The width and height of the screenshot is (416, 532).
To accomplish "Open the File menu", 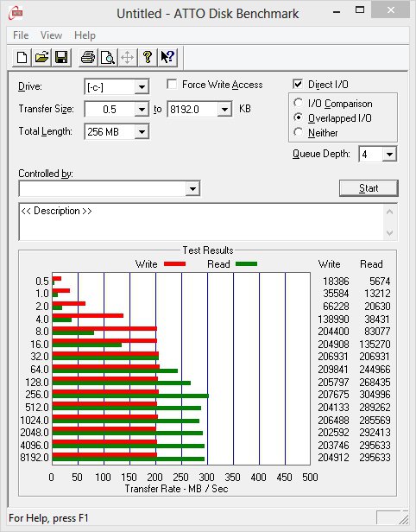I will (x=21, y=35).
